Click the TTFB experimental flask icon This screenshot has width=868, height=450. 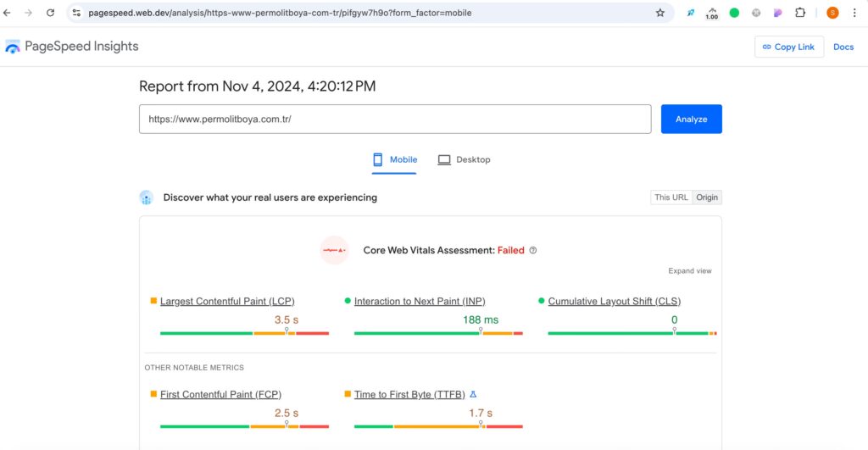tap(473, 395)
